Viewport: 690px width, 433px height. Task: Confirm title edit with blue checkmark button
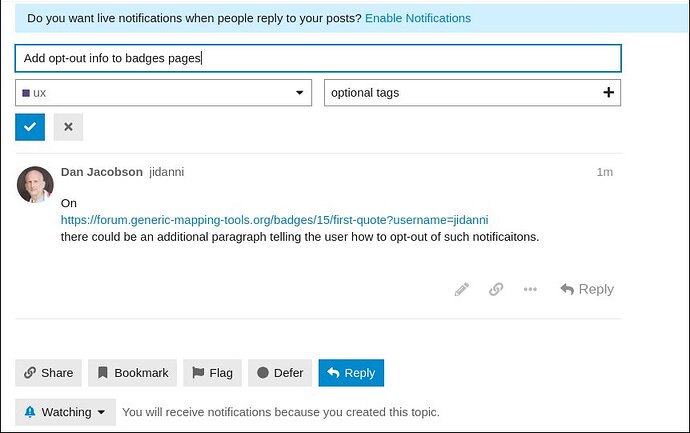click(x=30, y=127)
